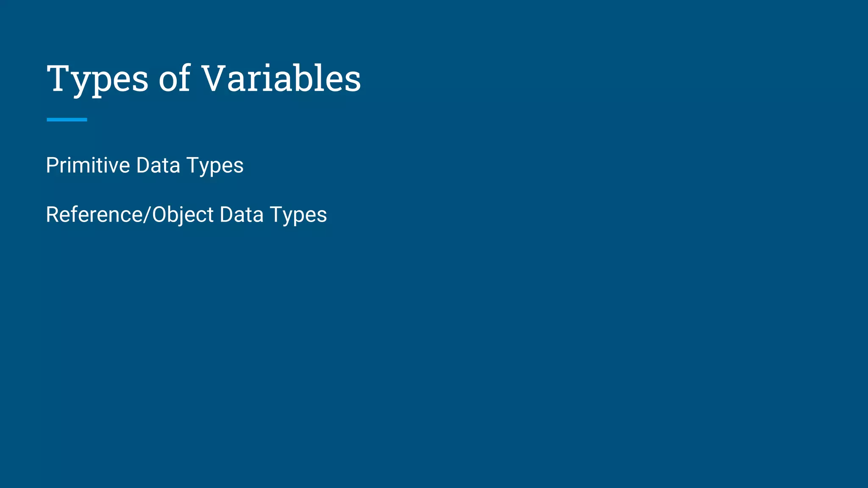Click "Types" in the Reference/Object line
This screenshot has width=868, height=488.
[298, 216]
